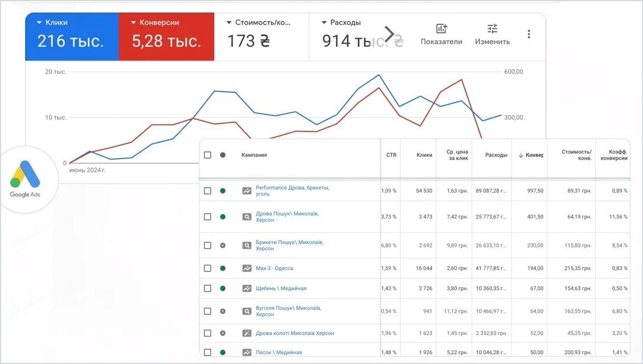
Task: Open campaign Performance Дрова, брикеты, уголь
Action: 292,190
